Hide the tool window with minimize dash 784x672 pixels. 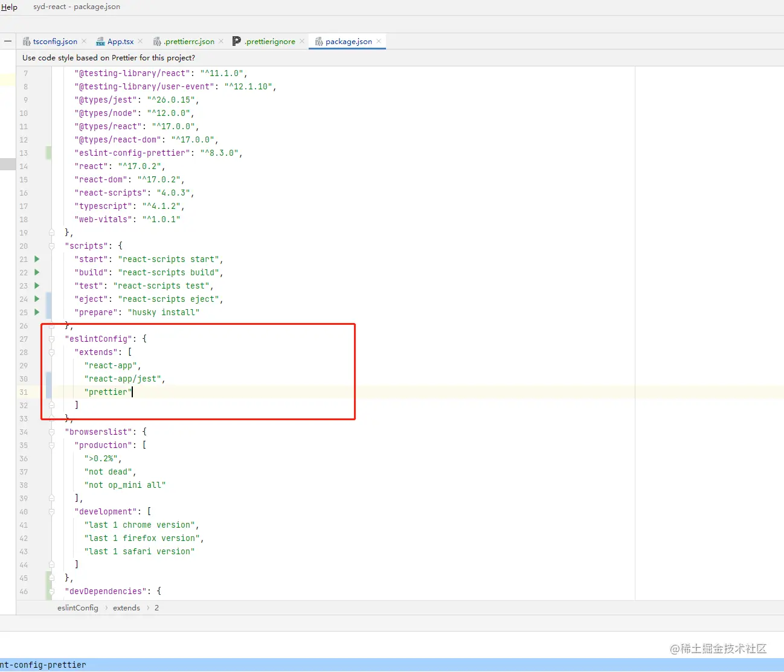[8, 41]
